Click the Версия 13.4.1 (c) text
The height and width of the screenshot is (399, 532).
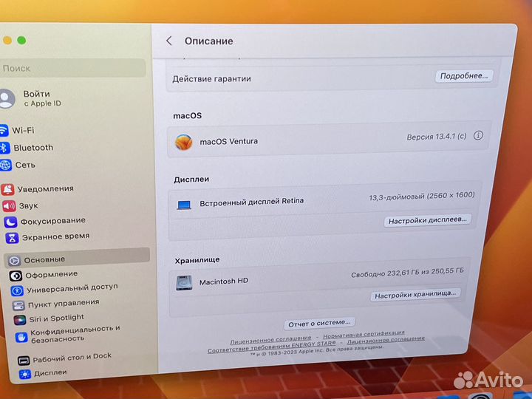point(437,137)
